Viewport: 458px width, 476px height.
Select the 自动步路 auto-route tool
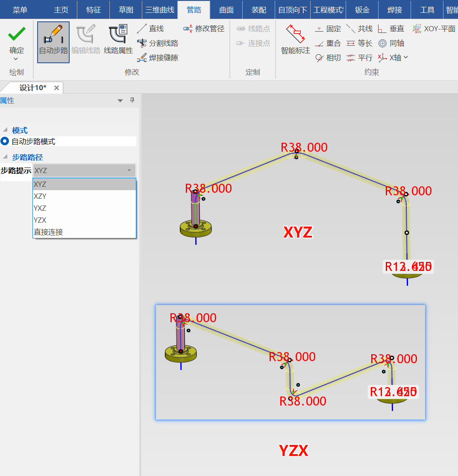[x=53, y=42]
